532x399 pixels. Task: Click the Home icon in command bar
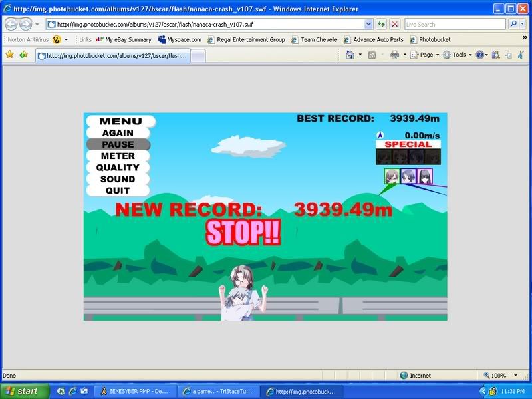tap(350, 55)
